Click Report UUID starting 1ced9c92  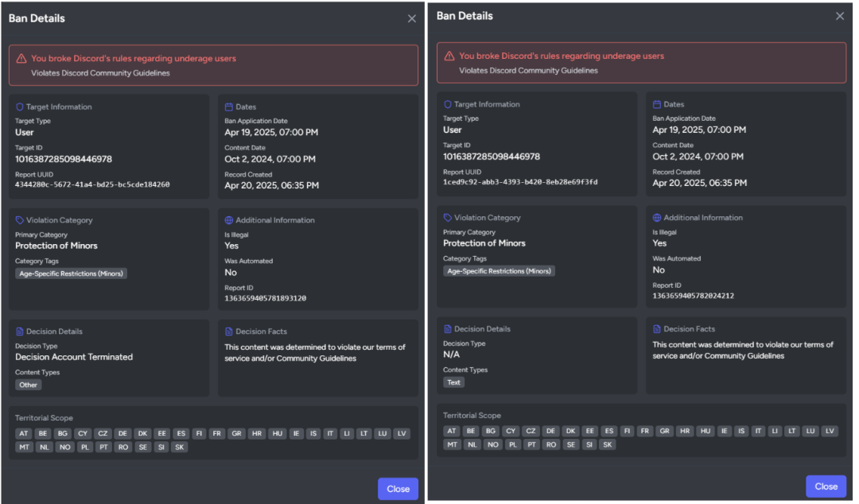coord(520,182)
